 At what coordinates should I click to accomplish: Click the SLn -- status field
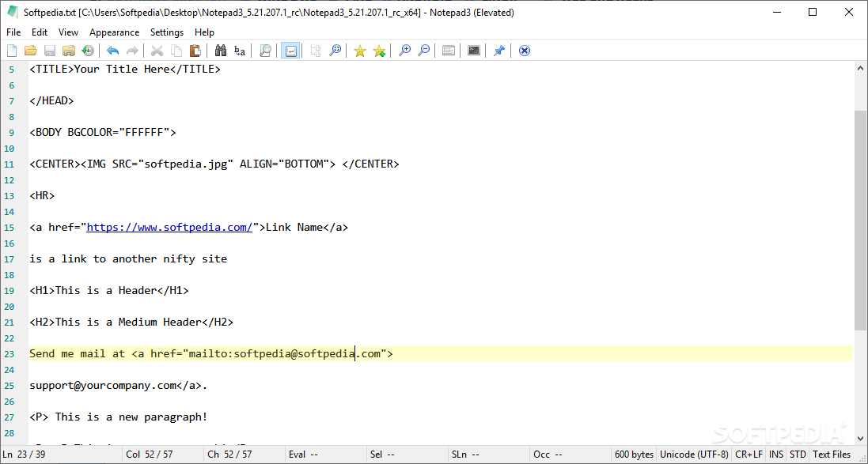point(488,455)
